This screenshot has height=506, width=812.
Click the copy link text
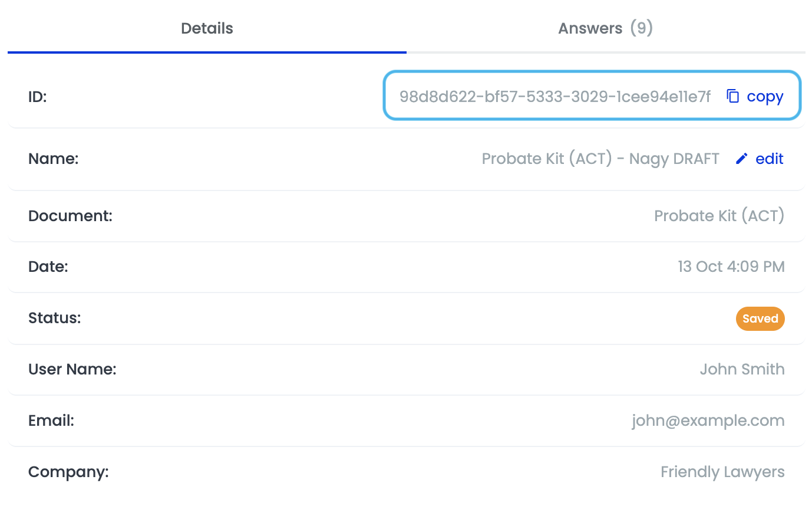tap(765, 97)
